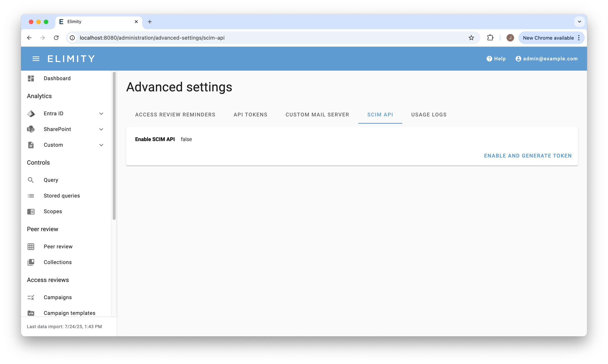The width and height of the screenshot is (608, 364).
Task: Click the Query magnifier icon
Action: [x=31, y=180]
